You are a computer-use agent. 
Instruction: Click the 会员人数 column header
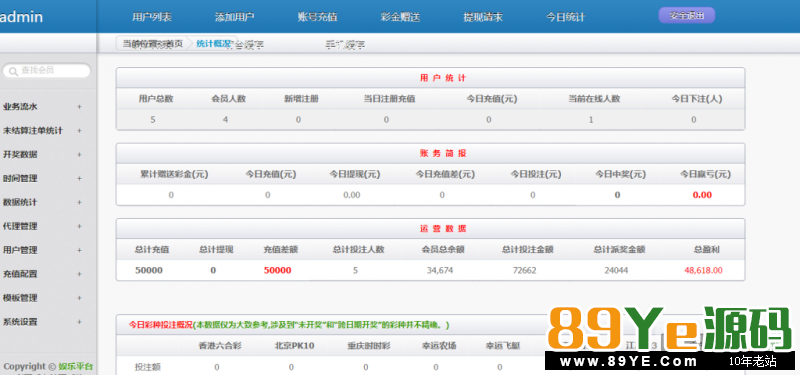(x=229, y=99)
